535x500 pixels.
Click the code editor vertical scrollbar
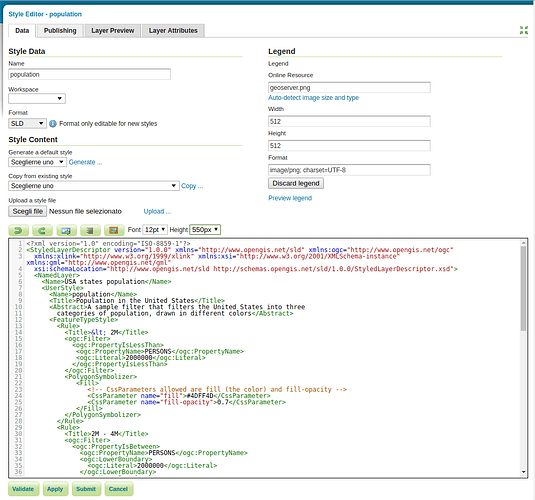[523, 358]
